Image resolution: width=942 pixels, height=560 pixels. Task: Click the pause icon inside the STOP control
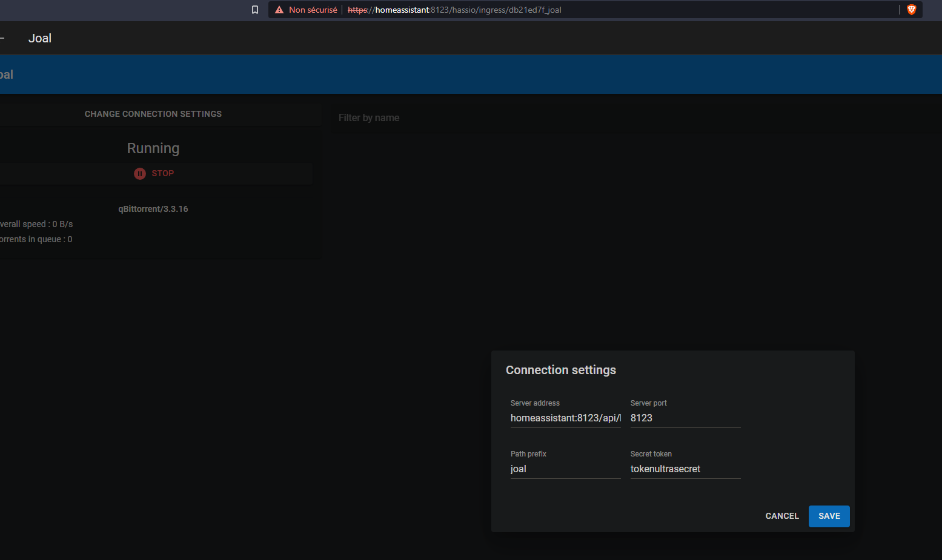coord(140,174)
